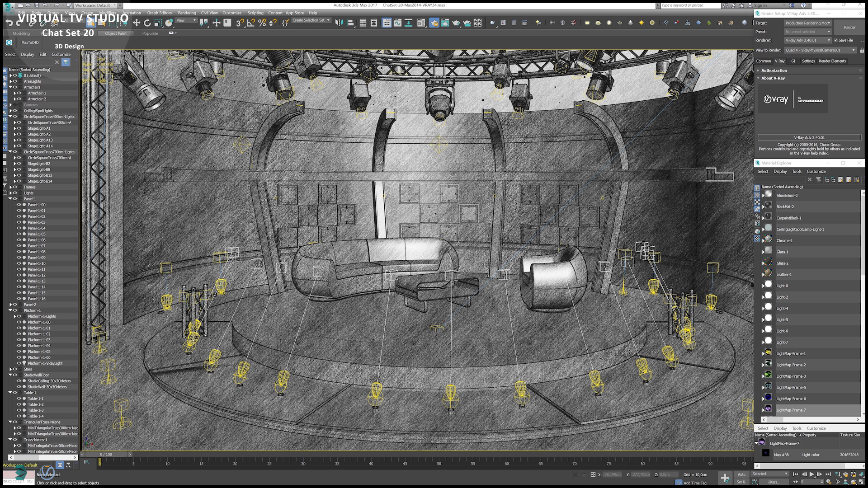The height and width of the screenshot is (488, 868).
Task: Open the Renderer V-Ray Adv dropdown
Action: (808, 40)
